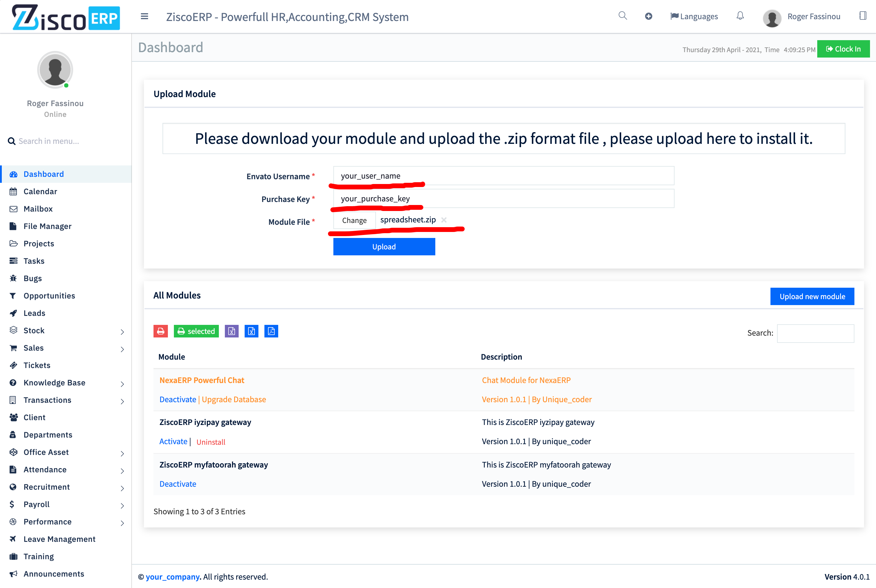
Task: Click the green print selected button
Action: click(x=196, y=331)
